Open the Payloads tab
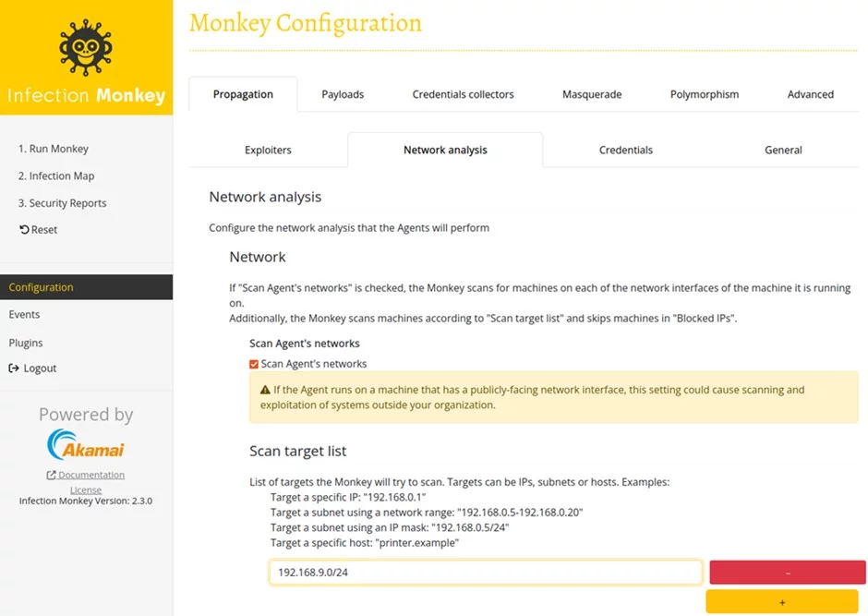Screen dimensions: 868x616 coord(343,94)
